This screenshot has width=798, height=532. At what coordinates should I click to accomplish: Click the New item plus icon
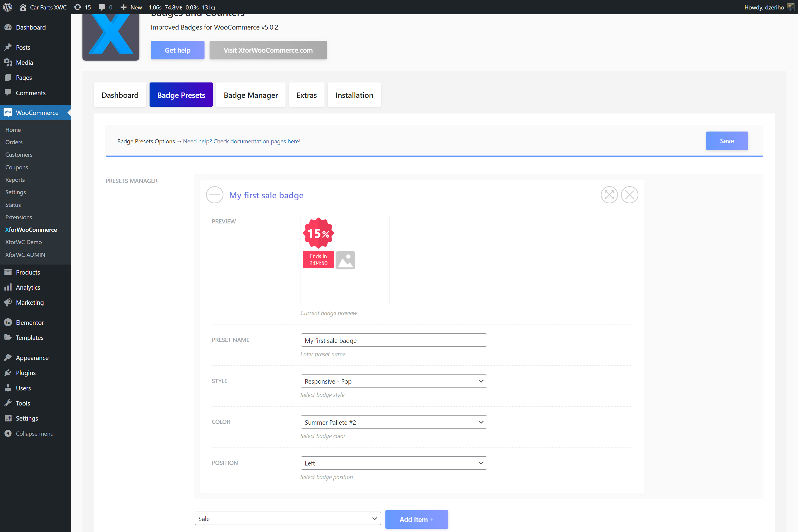(x=123, y=7)
